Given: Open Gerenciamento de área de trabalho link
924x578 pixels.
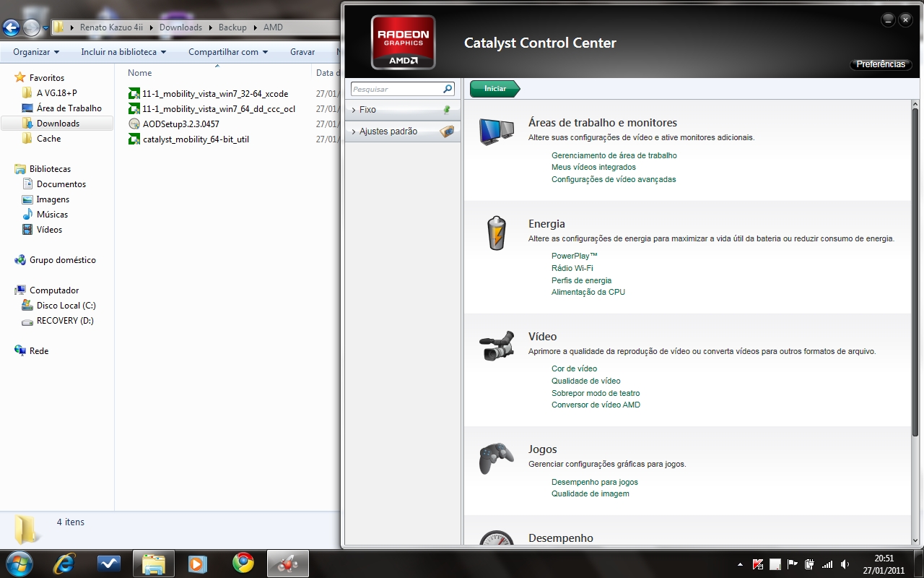Looking at the screenshot, I should (x=614, y=155).
